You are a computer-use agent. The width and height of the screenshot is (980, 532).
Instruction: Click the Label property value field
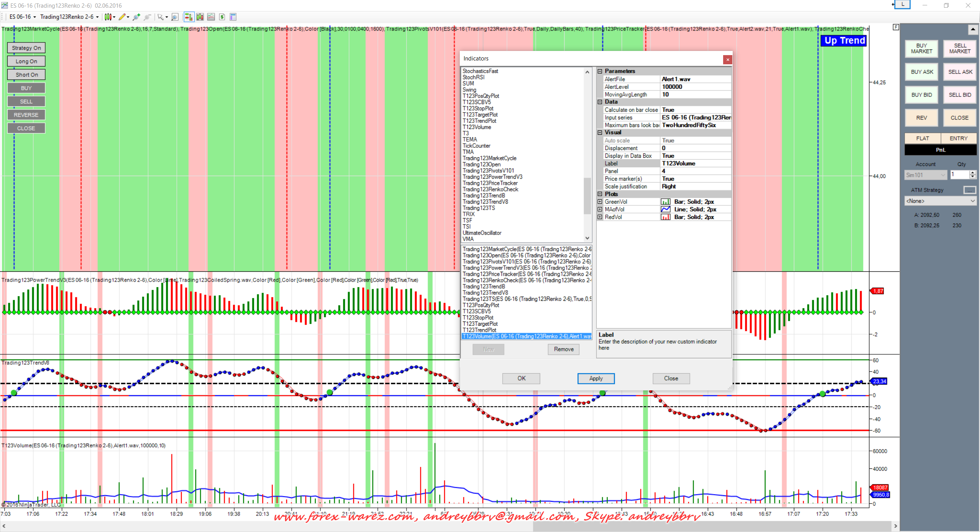pos(695,163)
